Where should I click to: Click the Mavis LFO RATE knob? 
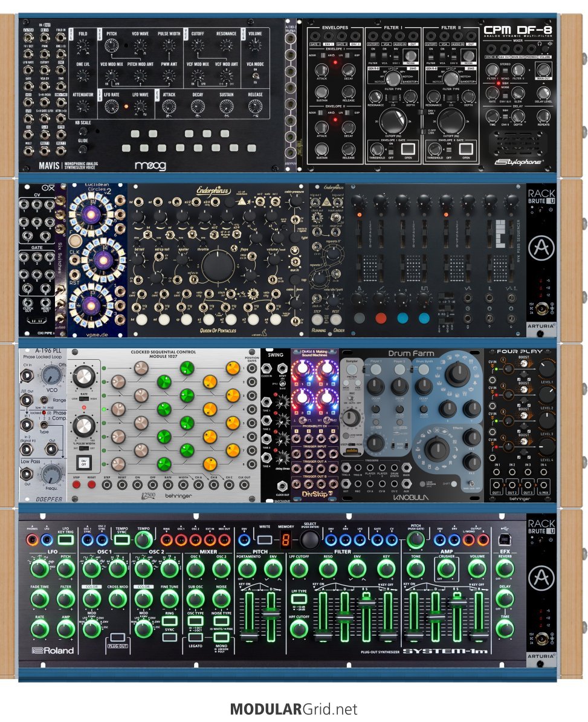pos(111,106)
